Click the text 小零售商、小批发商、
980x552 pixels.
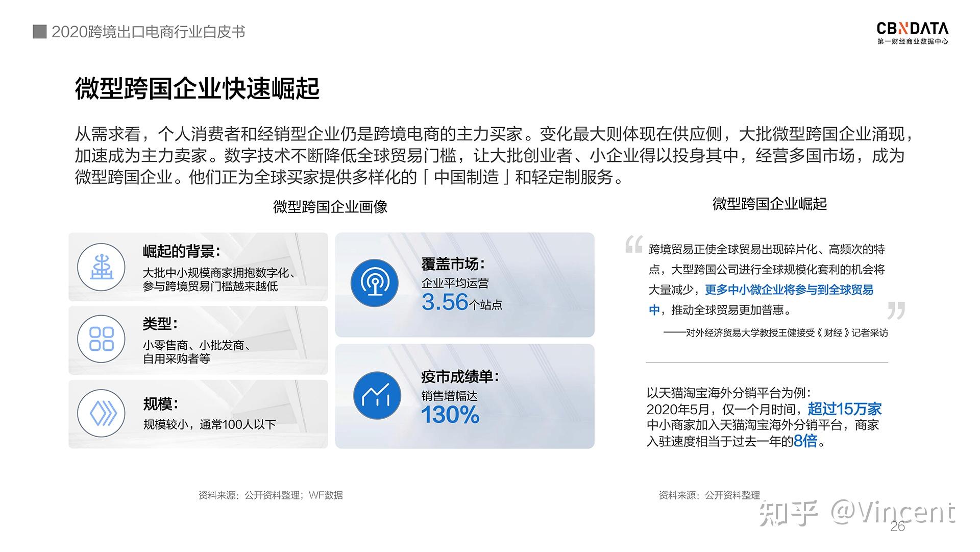click(197, 346)
